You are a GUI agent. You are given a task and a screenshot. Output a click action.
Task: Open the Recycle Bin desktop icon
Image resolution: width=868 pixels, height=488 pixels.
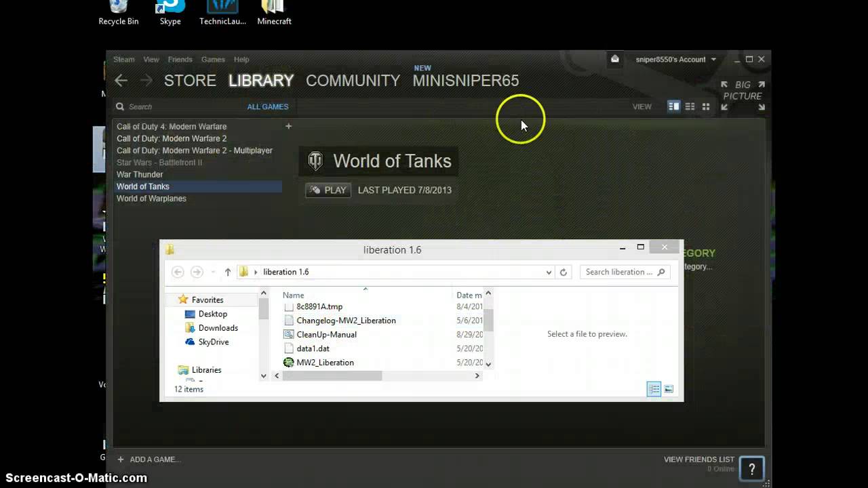point(118,12)
